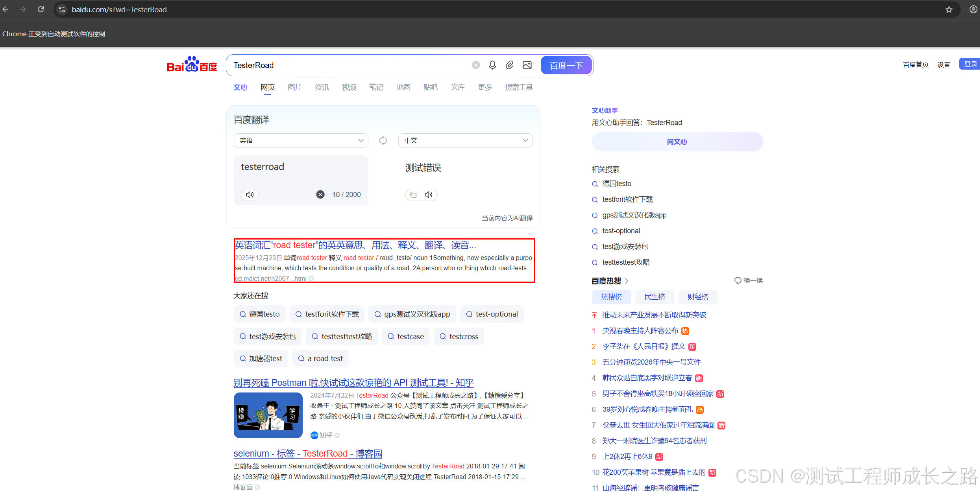The height and width of the screenshot is (492, 980).
Task: Switch to the 图片 search tab
Action: click(294, 87)
